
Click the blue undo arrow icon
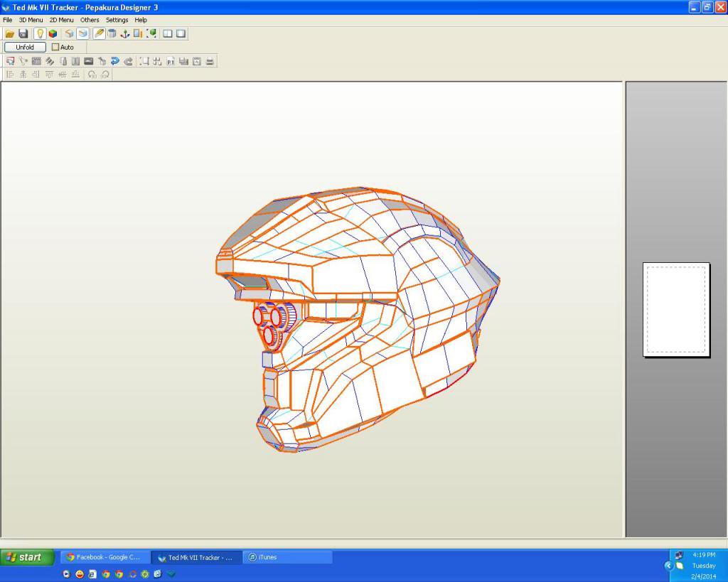coord(115,61)
